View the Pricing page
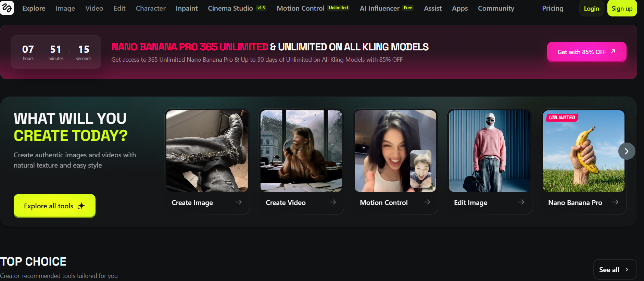644x281 pixels. pos(553,8)
